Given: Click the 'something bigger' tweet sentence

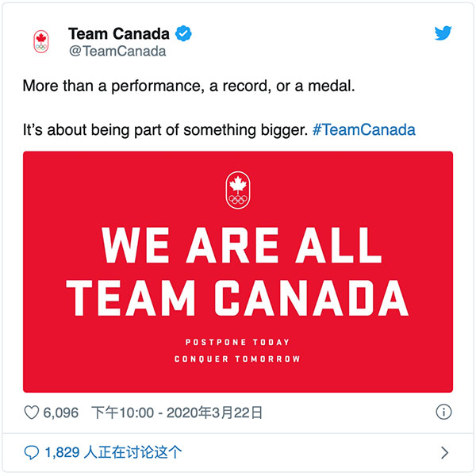Looking at the screenshot, I should coord(166,131).
